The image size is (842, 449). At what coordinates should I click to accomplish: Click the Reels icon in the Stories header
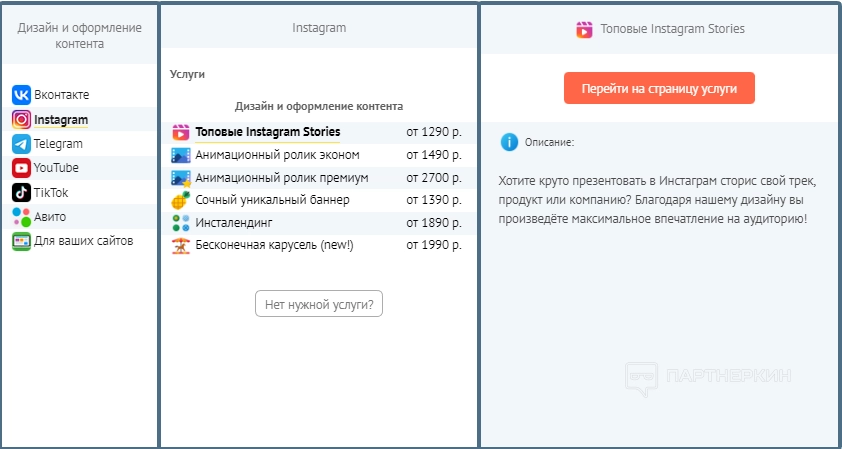coord(584,29)
